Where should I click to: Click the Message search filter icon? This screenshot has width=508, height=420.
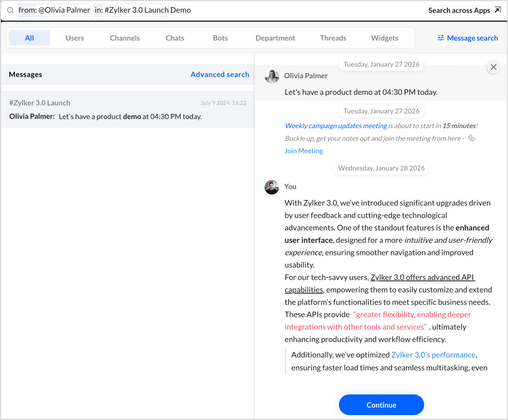tap(441, 38)
